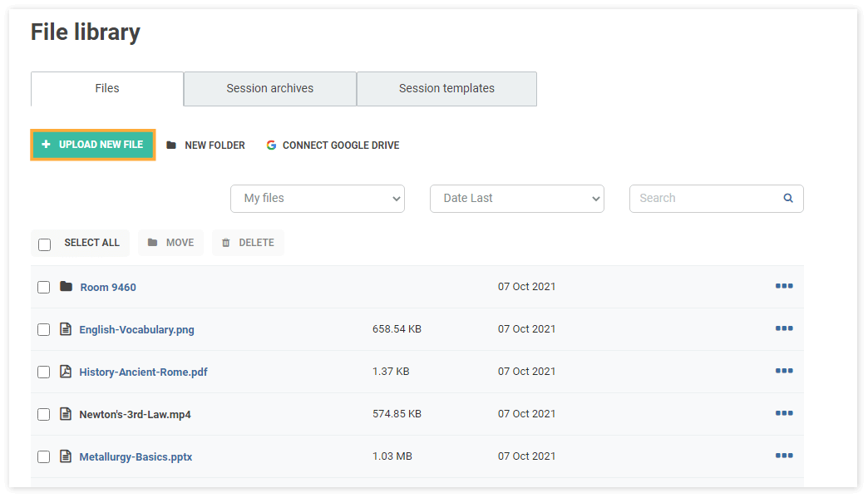This screenshot has width=868, height=498.
Task: Check the Newton's-3rd-Law.mp4 checkbox
Action: click(x=44, y=415)
